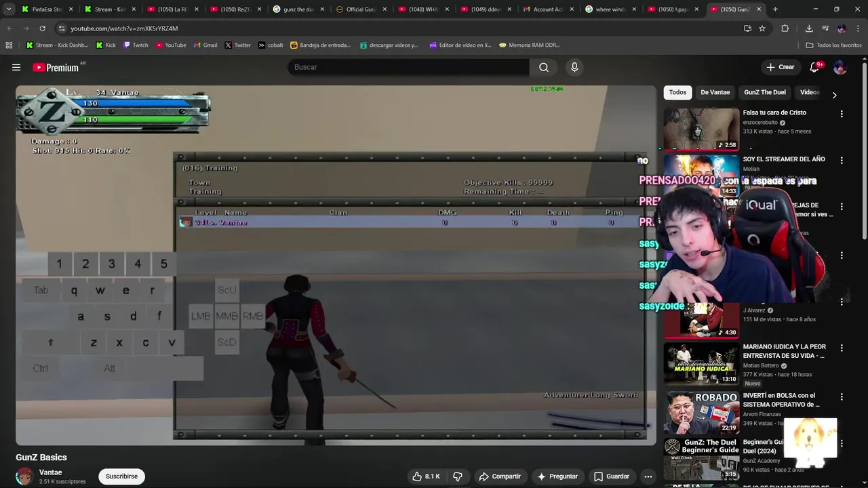Open options menu for MARIANO IUDICA video

click(842, 348)
